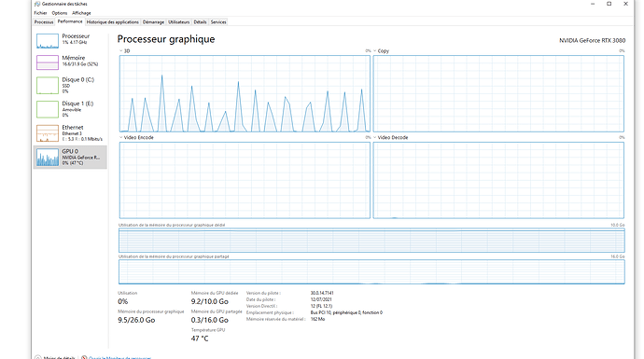Open the 3D engine dropdown
Screen dimensions: 644x359
coord(120,51)
